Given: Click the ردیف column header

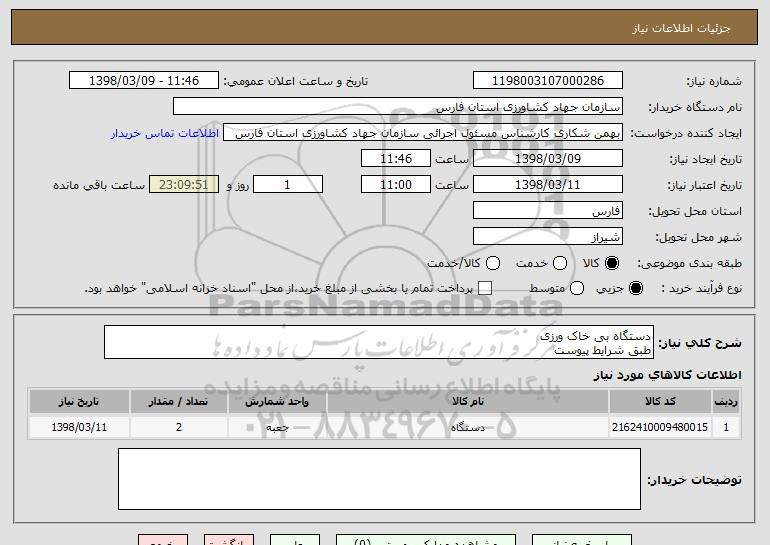Looking at the screenshot, I should pos(726,402).
